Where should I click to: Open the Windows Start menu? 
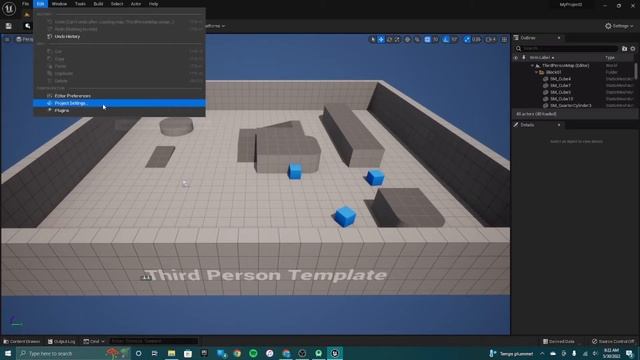click(8, 353)
